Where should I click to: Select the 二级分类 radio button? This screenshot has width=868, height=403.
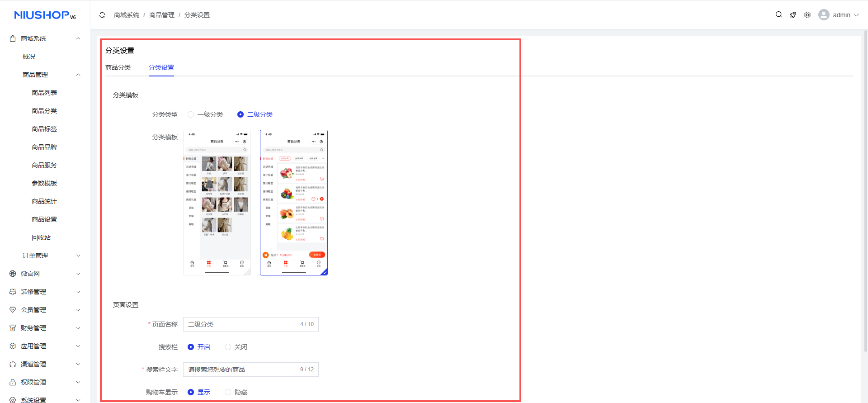coord(241,114)
